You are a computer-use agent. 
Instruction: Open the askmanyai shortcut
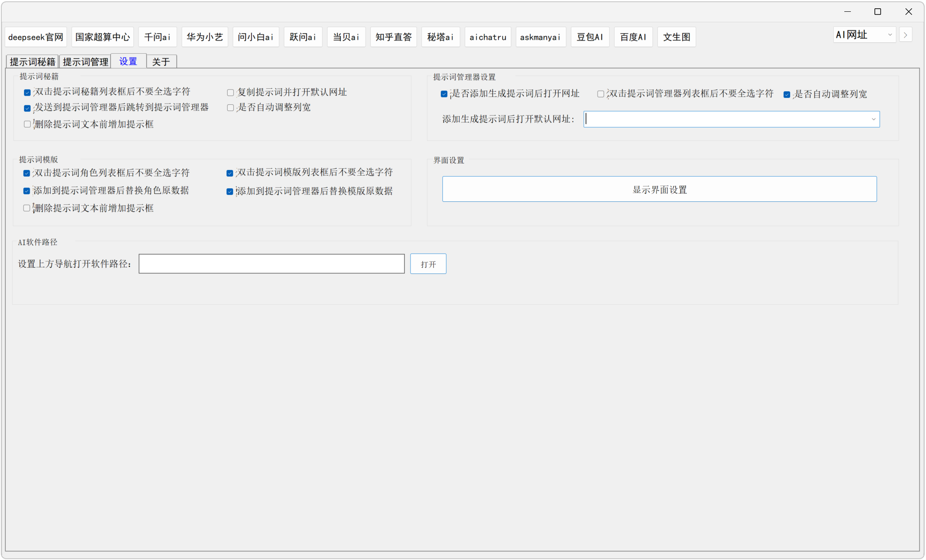(x=541, y=37)
